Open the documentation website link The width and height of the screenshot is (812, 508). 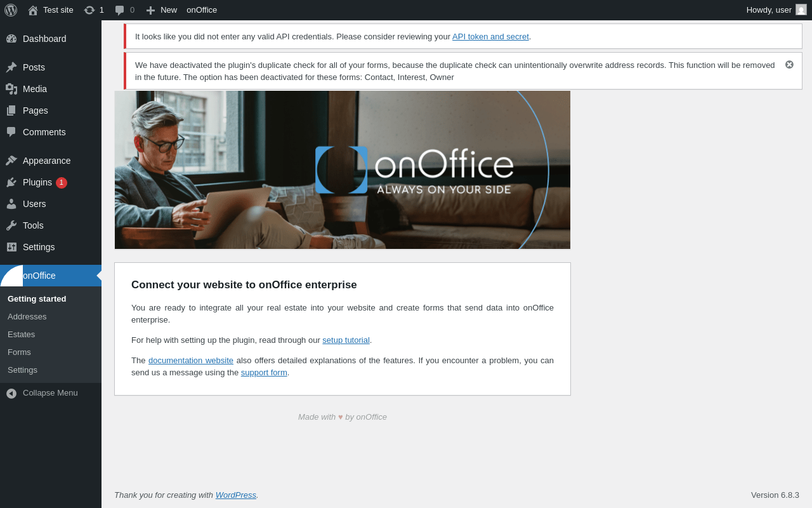click(x=191, y=361)
